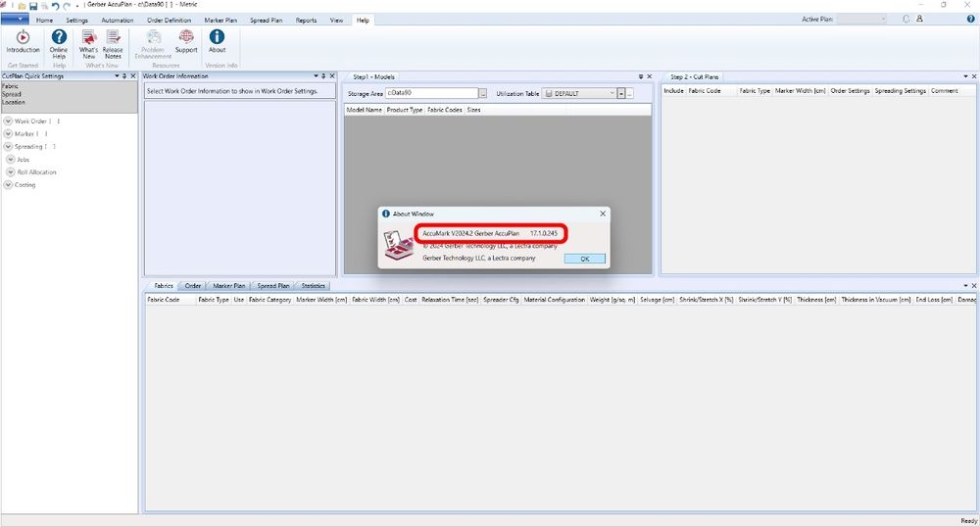Switch to the Home ribbon tab
Image resolution: width=980 pixels, height=527 pixels.
click(44, 20)
